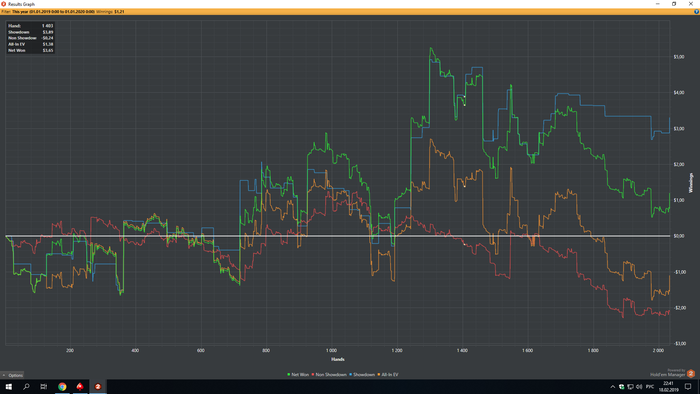
Task: Click the -$1,00 label on winnings axis
Action: coord(679,272)
